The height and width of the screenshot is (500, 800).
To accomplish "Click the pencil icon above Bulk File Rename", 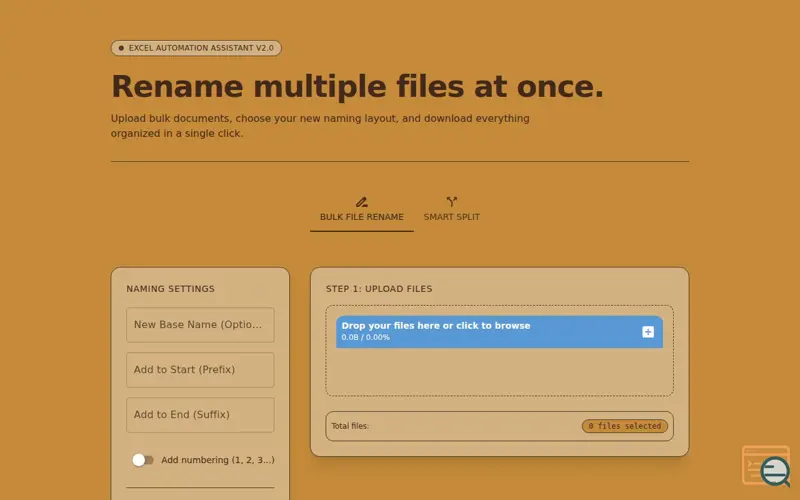I will click(x=362, y=202).
